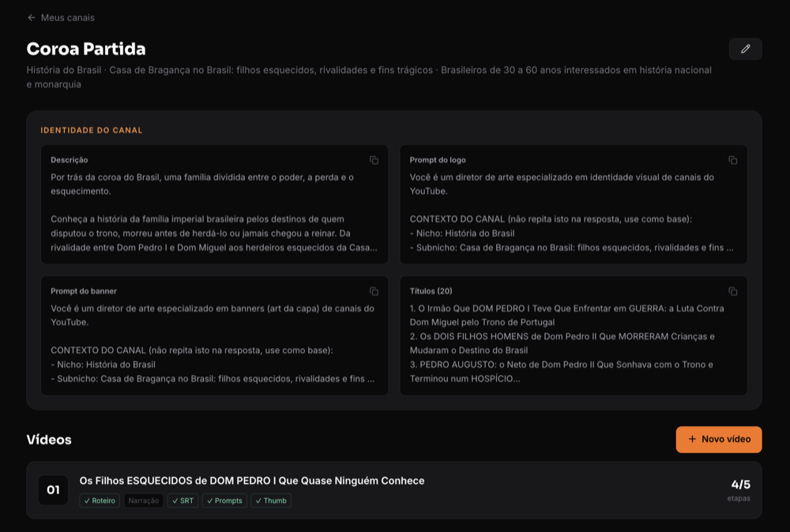This screenshot has width=790, height=532.
Task: Click title 1 about O Irmão Que DOM PEDRO I
Action: click(566, 316)
